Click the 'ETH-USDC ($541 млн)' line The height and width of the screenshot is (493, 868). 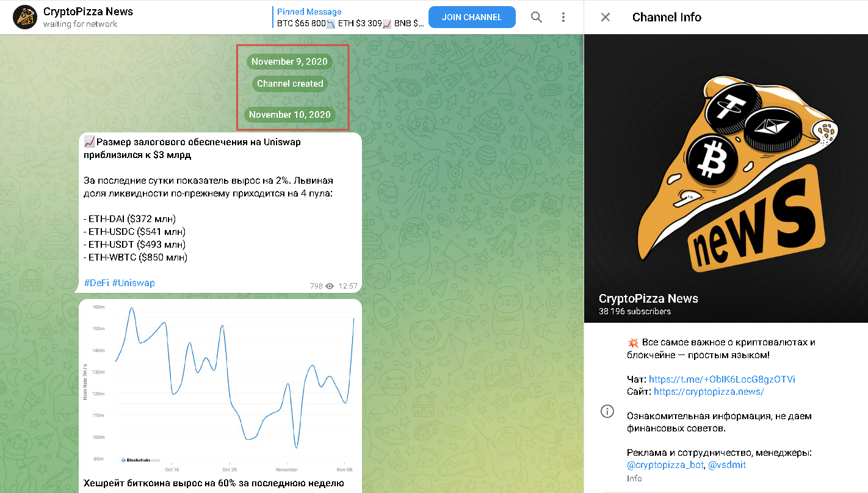click(134, 232)
